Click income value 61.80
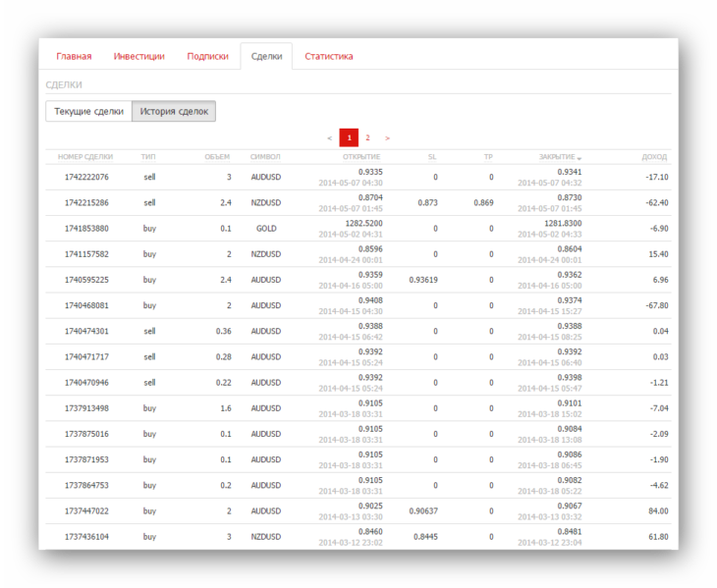717x588 pixels. coord(658,537)
